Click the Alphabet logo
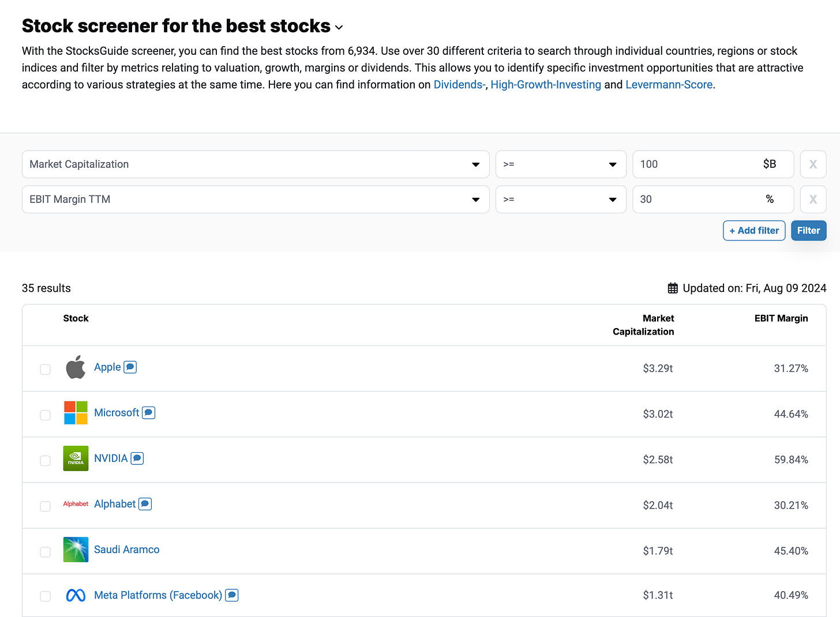The image size is (840, 617). pyautogui.click(x=76, y=504)
